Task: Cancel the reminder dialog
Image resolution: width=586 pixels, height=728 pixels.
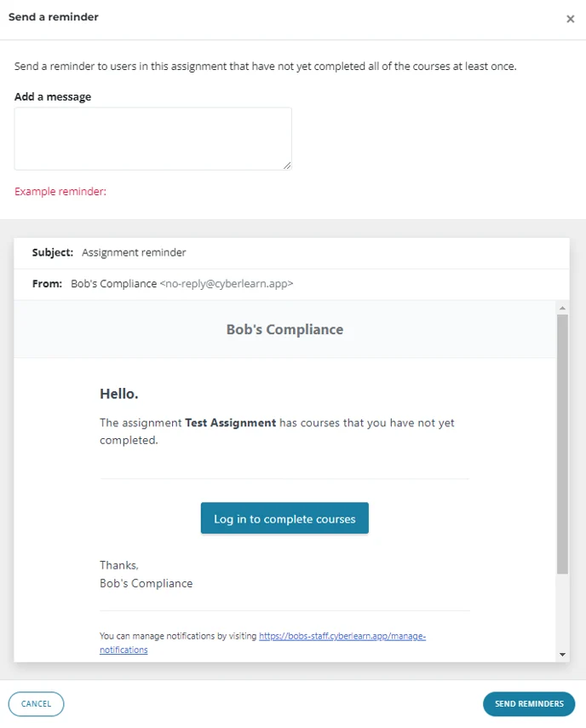Action: click(x=36, y=704)
